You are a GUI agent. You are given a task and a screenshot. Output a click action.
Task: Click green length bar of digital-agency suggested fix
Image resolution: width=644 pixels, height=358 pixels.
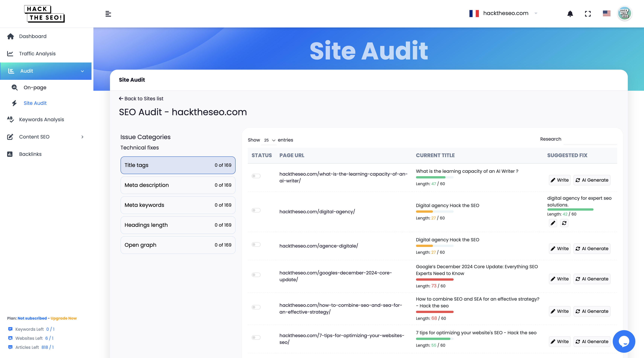point(570,210)
